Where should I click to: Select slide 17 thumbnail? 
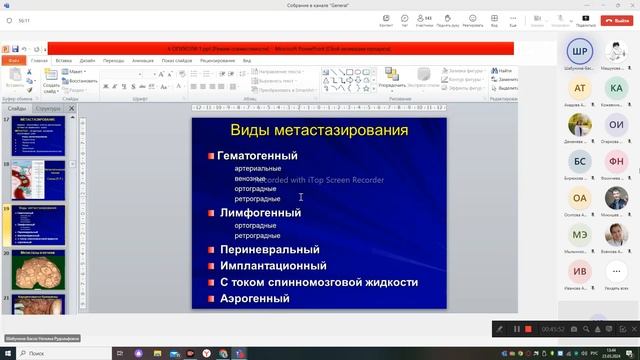coord(38,136)
